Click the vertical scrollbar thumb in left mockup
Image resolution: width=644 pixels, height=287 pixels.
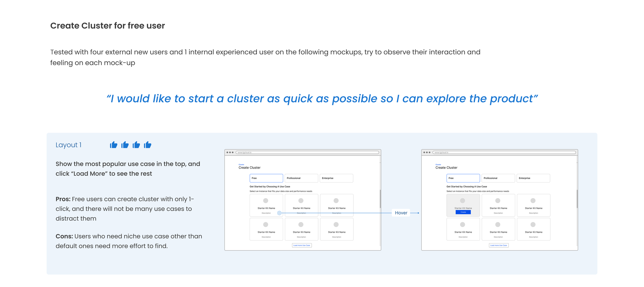pyautogui.click(x=380, y=199)
